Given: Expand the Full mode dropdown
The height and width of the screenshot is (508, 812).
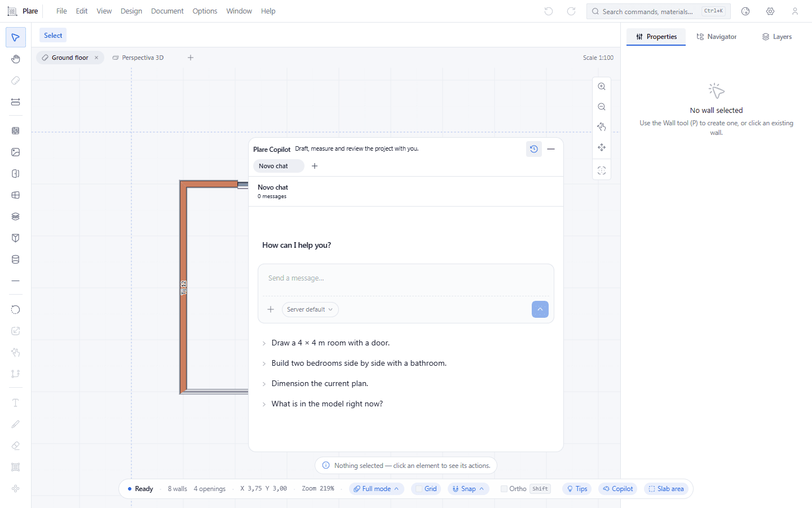Looking at the screenshot, I should click(x=376, y=489).
